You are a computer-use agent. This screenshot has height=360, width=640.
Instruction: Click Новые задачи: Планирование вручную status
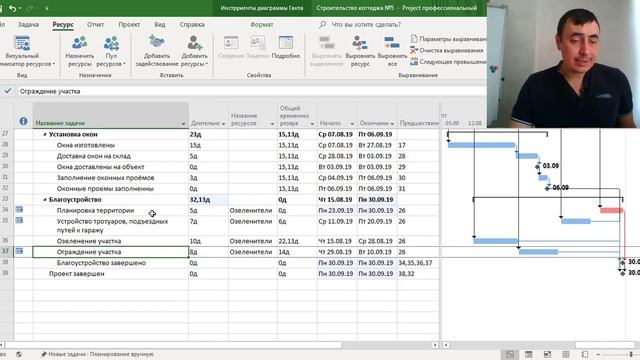click(97, 354)
